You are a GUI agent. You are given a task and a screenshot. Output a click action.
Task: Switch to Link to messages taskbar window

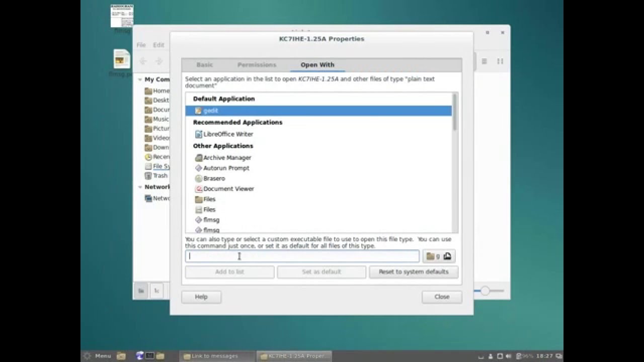click(x=216, y=356)
